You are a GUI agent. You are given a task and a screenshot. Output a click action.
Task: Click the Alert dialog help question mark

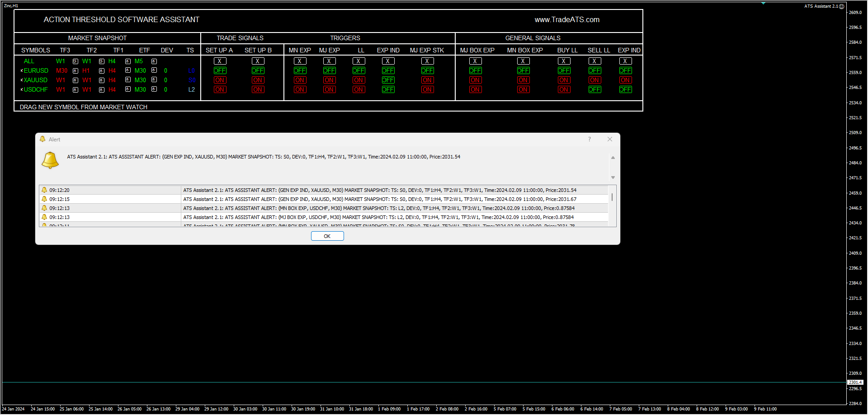pos(590,139)
